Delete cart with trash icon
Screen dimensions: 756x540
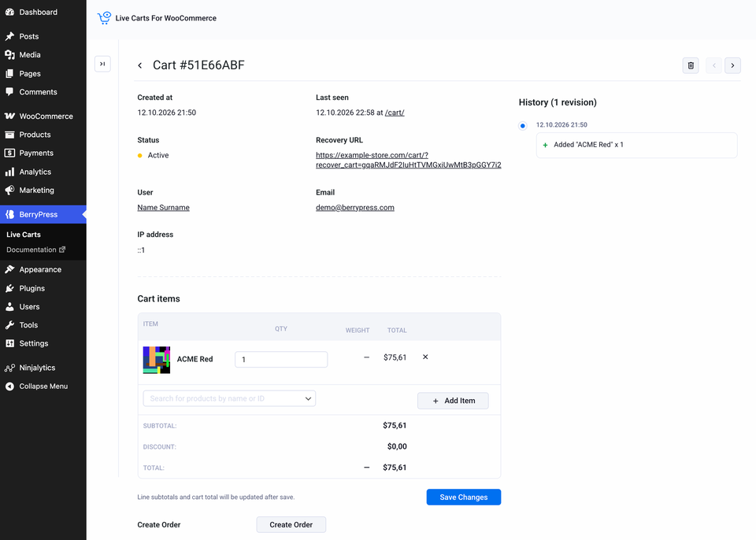pyautogui.click(x=691, y=65)
